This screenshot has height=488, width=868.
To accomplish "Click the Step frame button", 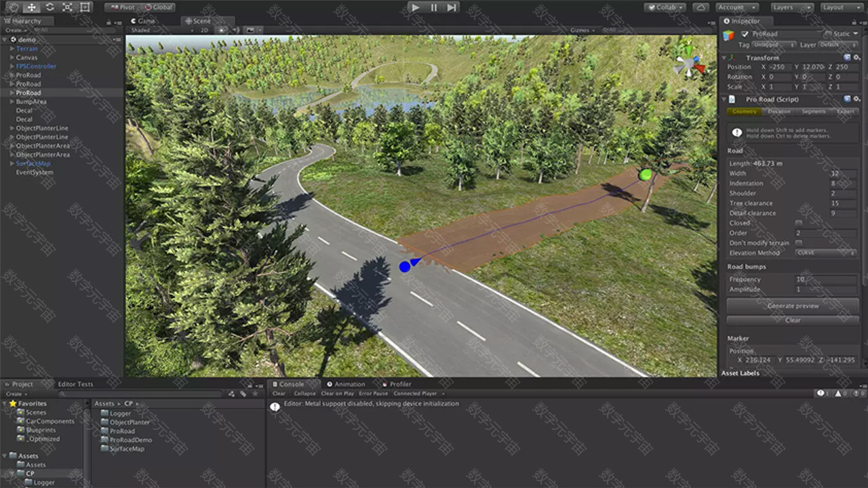I will click(451, 7).
